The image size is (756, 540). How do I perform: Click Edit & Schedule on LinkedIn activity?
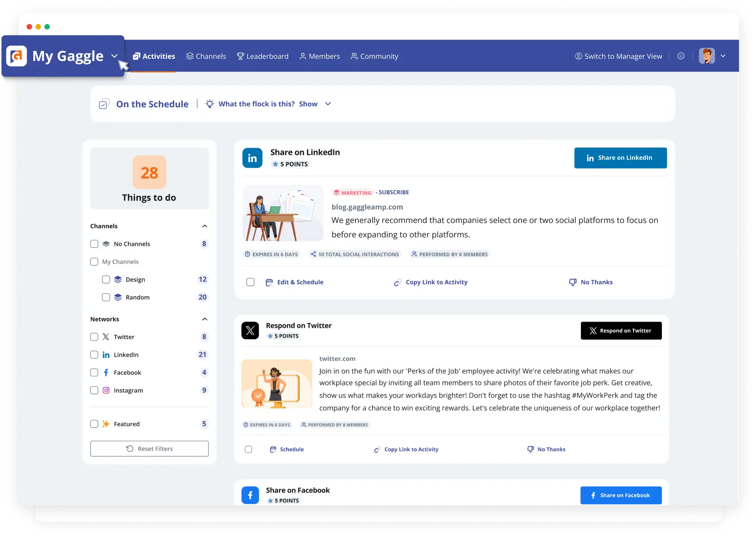click(x=295, y=282)
